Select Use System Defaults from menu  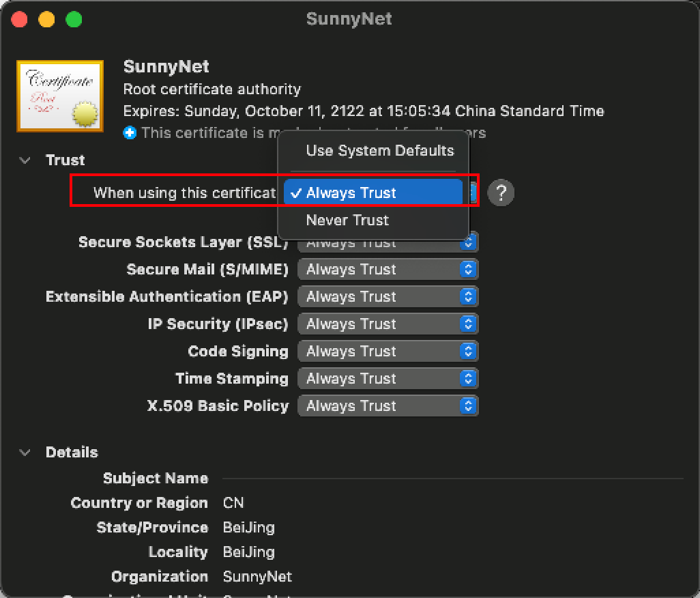(379, 151)
